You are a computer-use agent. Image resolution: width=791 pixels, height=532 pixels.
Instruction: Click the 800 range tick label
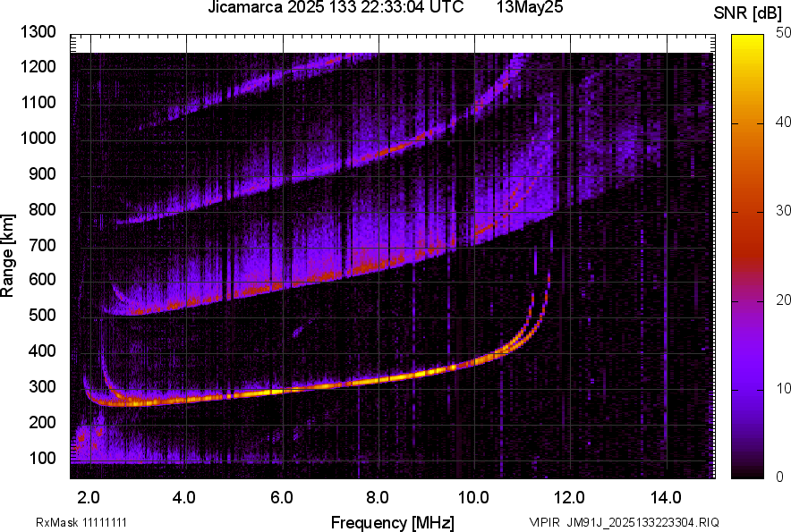click(x=42, y=208)
